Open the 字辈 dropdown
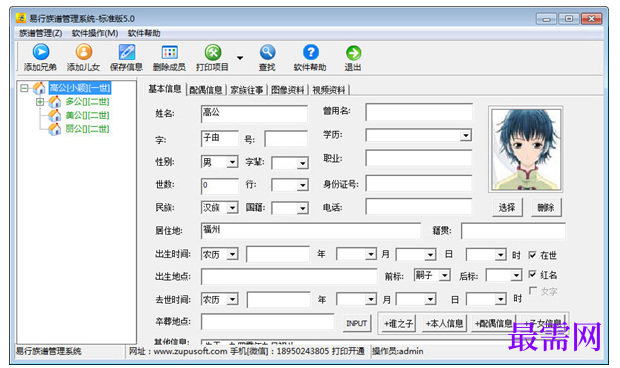The width and height of the screenshot is (620, 368). point(302,163)
